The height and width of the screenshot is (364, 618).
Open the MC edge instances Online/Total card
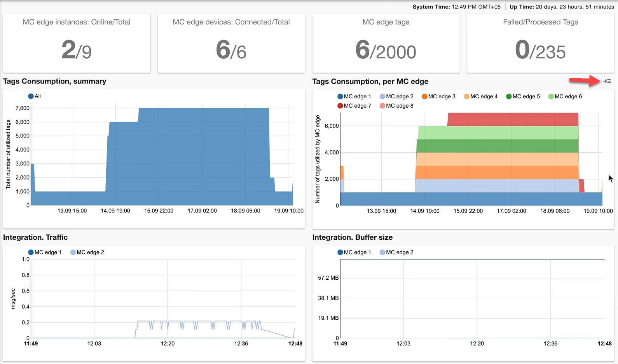(x=77, y=44)
